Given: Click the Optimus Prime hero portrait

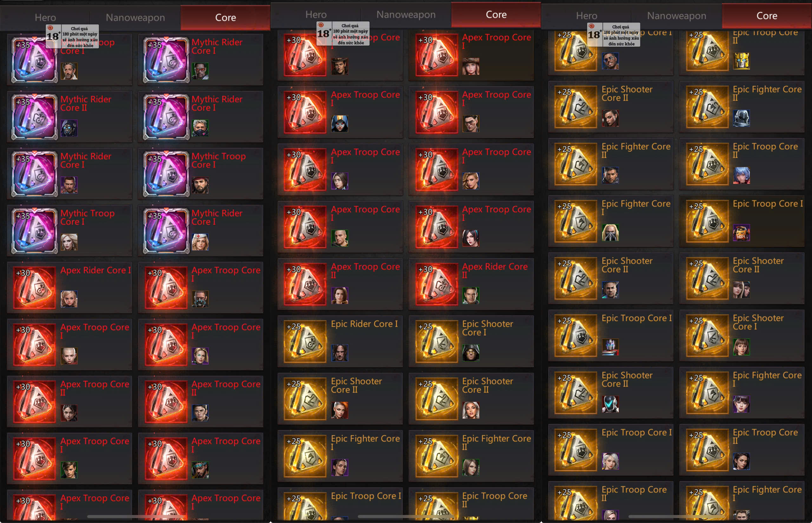Looking at the screenshot, I should coord(610,347).
